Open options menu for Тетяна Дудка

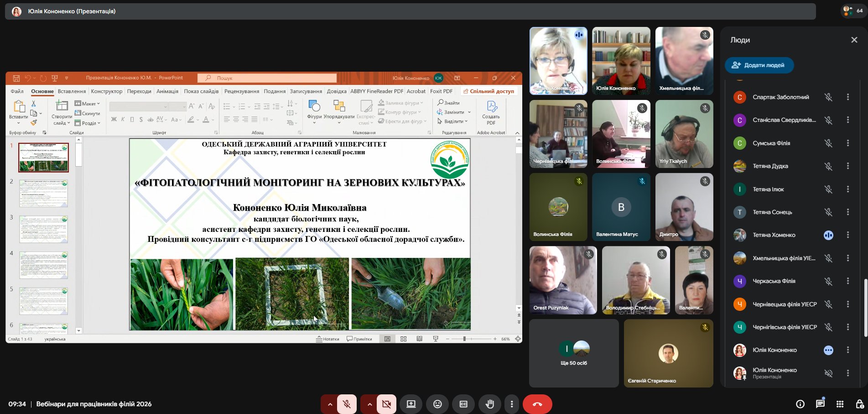pyautogui.click(x=847, y=166)
